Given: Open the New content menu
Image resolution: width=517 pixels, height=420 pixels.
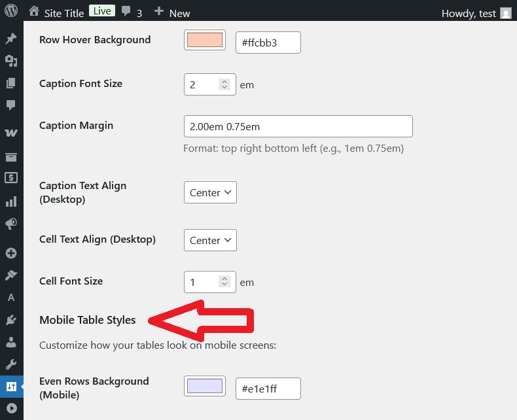Looking at the screenshot, I should pyautogui.click(x=172, y=12).
